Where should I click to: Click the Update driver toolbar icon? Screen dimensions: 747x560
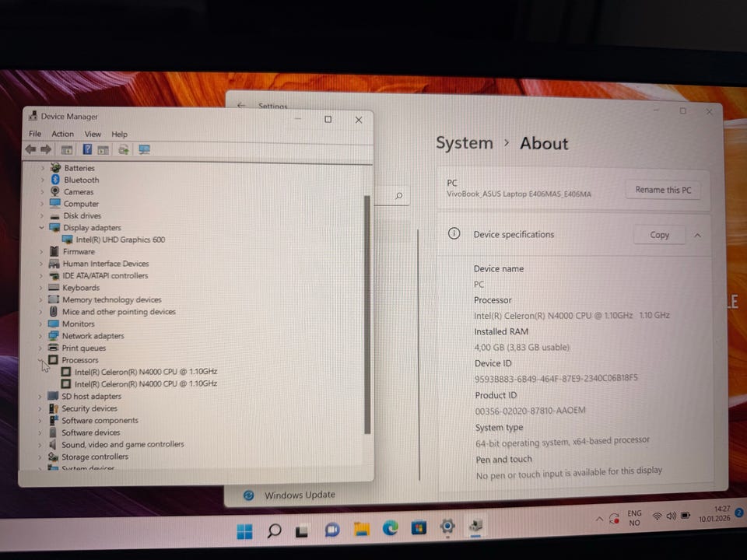click(x=124, y=150)
